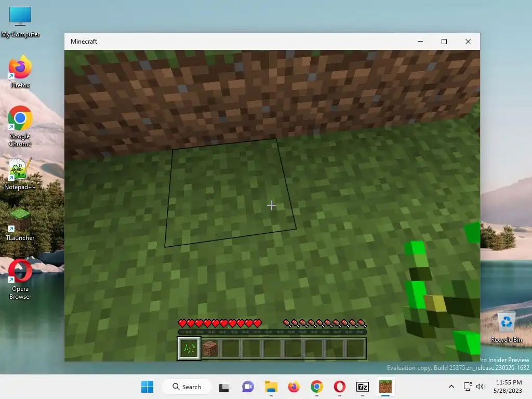The image size is (532, 399).
Task: Open Notepad++ desktop shortcut
Action: [20, 174]
